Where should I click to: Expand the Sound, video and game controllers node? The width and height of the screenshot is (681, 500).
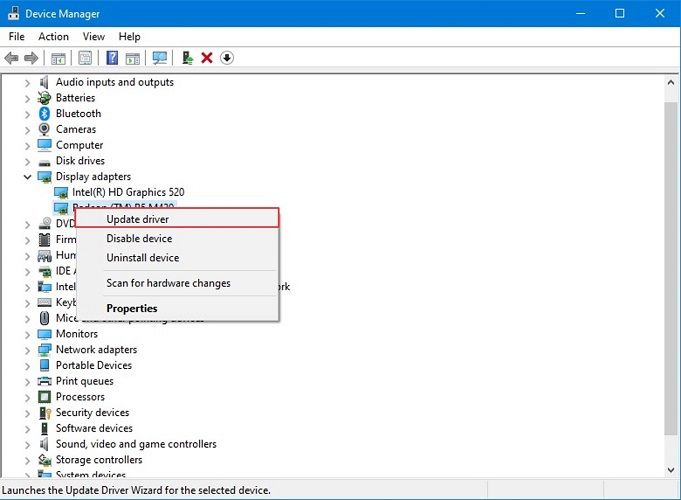point(27,444)
